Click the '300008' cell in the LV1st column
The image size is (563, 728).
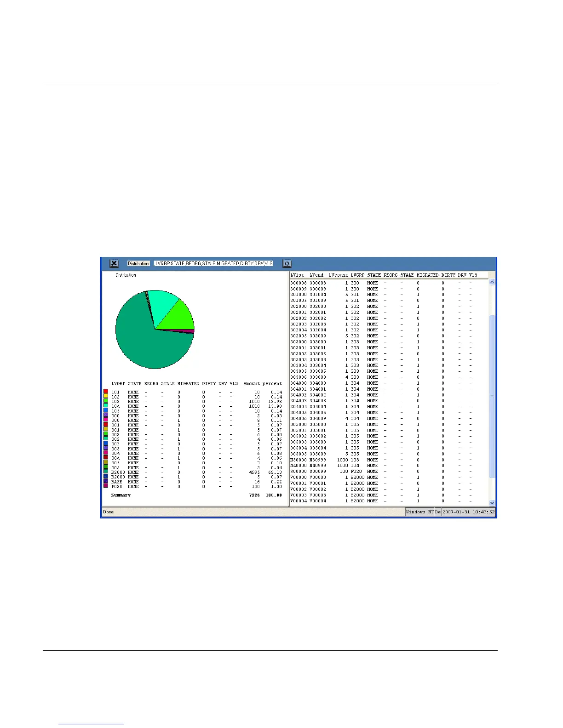[x=299, y=283]
